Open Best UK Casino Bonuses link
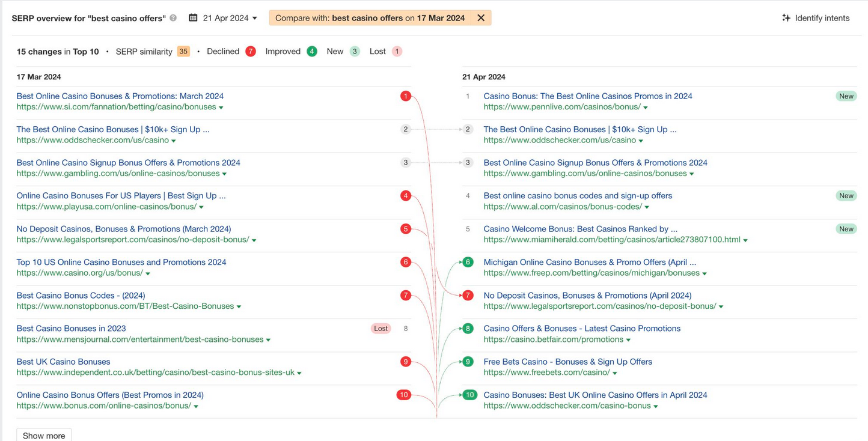Viewport: 868px width, 441px height. click(64, 362)
